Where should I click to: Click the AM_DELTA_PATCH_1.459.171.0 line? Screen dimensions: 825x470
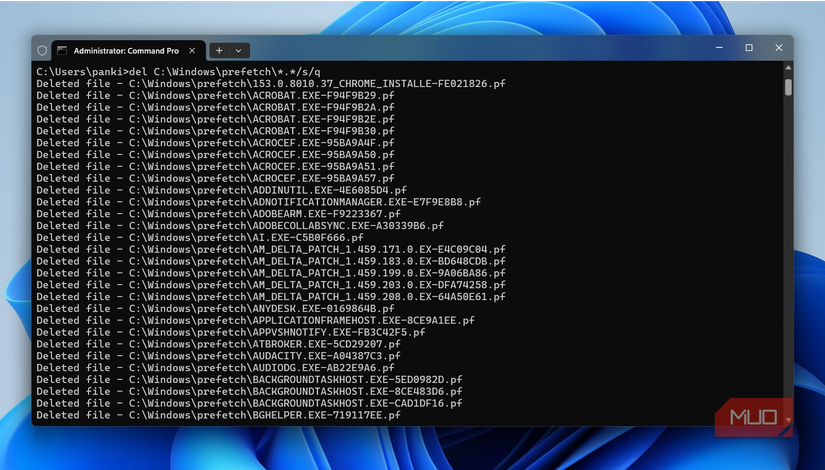(x=271, y=249)
